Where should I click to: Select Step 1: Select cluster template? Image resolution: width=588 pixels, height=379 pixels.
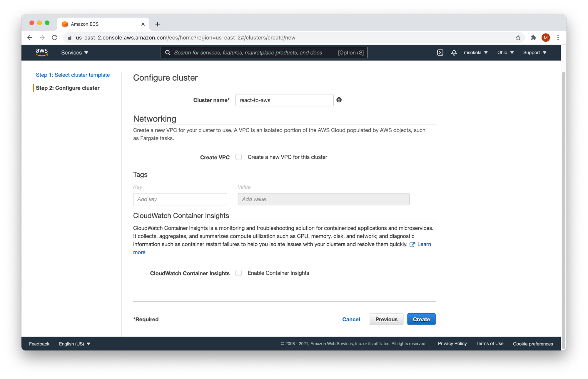click(73, 75)
